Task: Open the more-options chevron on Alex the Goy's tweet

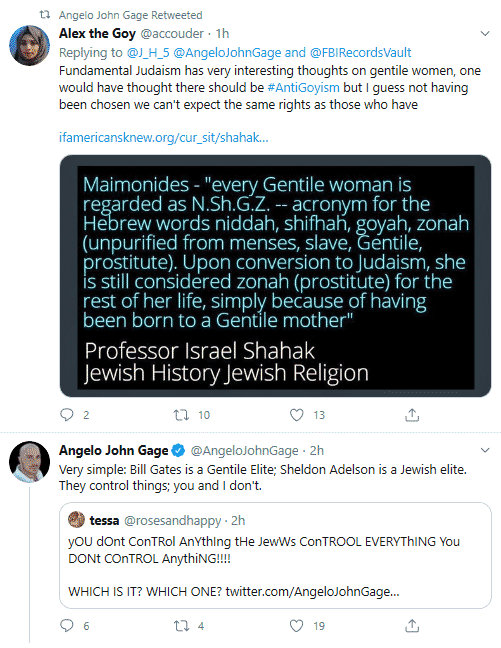Action: tap(485, 33)
